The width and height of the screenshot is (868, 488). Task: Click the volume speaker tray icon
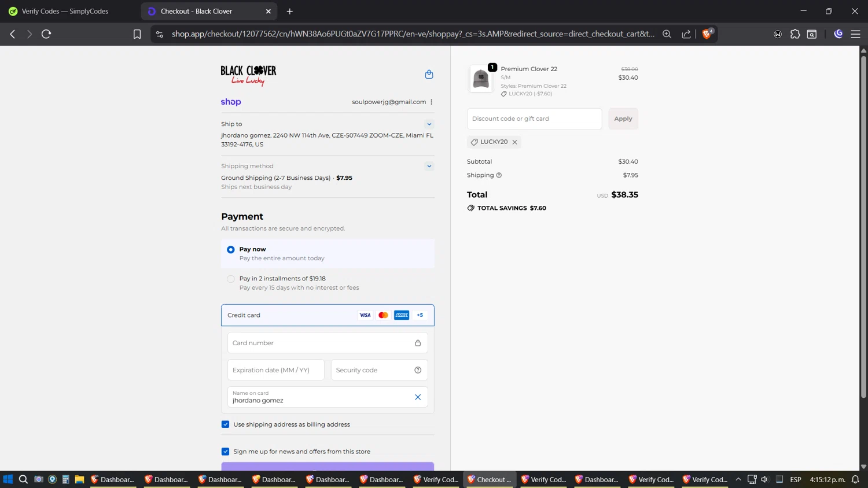click(x=765, y=479)
